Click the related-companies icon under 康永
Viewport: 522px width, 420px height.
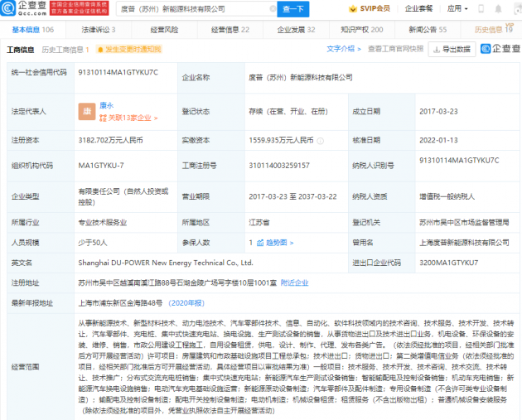click(x=104, y=118)
